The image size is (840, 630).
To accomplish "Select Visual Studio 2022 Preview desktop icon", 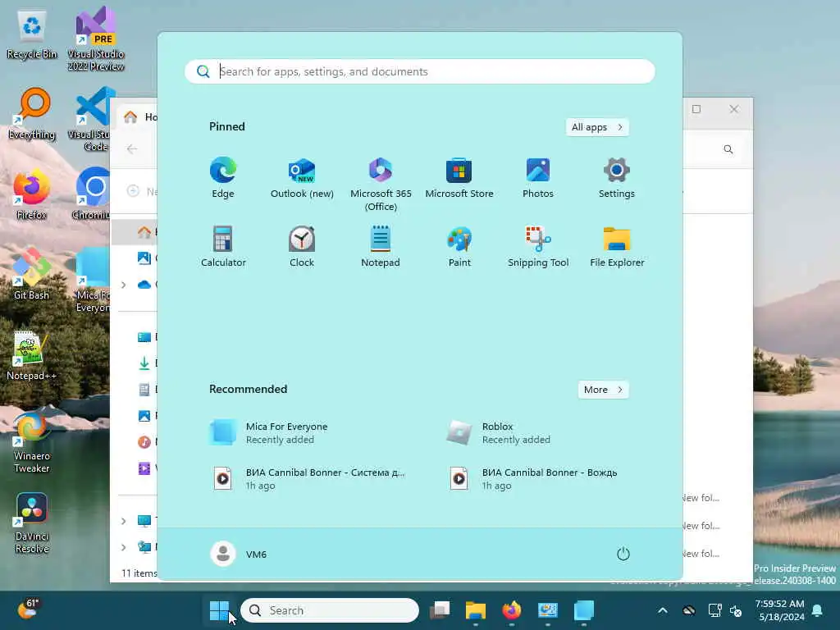I will coord(95,39).
